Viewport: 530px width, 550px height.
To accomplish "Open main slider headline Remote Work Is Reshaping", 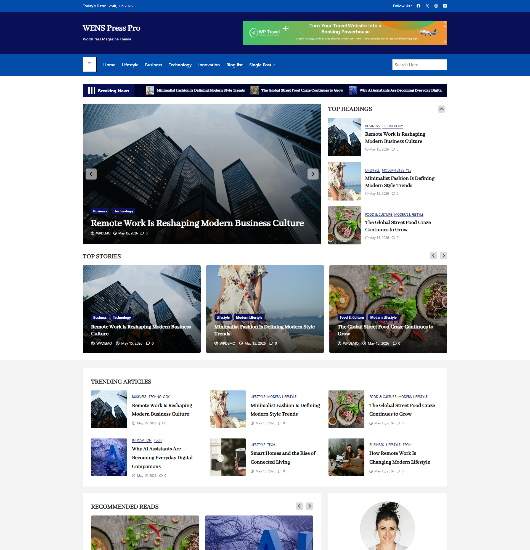I will [x=197, y=223].
